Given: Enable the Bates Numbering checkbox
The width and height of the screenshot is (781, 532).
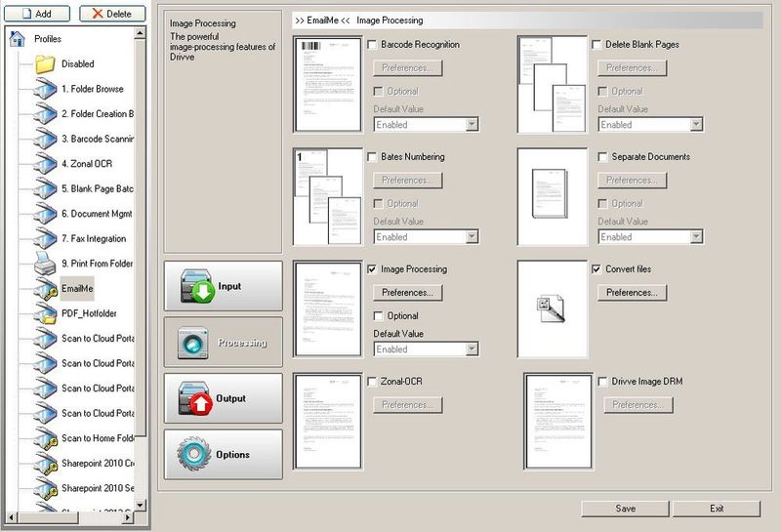Looking at the screenshot, I should (x=372, y=157).
